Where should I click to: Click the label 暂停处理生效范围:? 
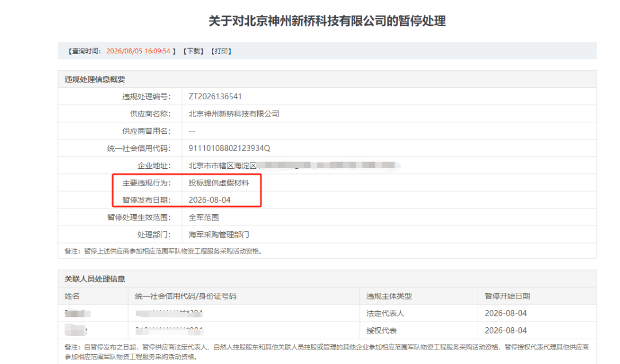click(x=139, y=218)
